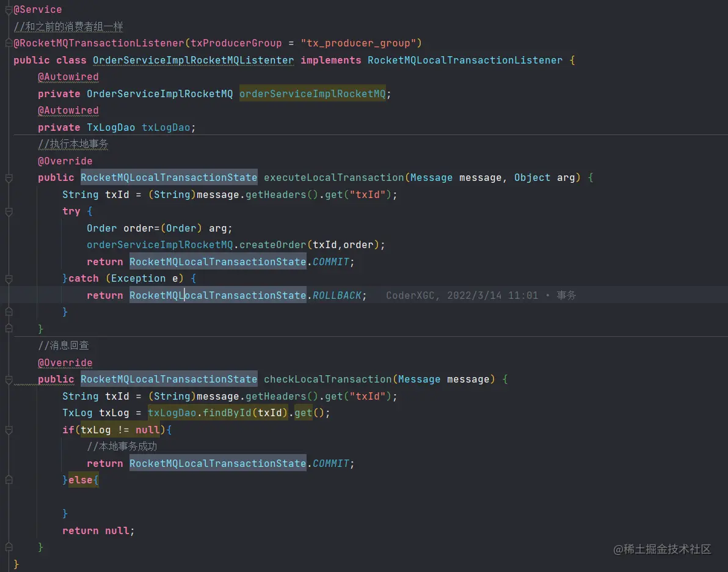The height and width of the screenshot is (572, 728).
Task: Click the else keyword
Action: point(81,480)
